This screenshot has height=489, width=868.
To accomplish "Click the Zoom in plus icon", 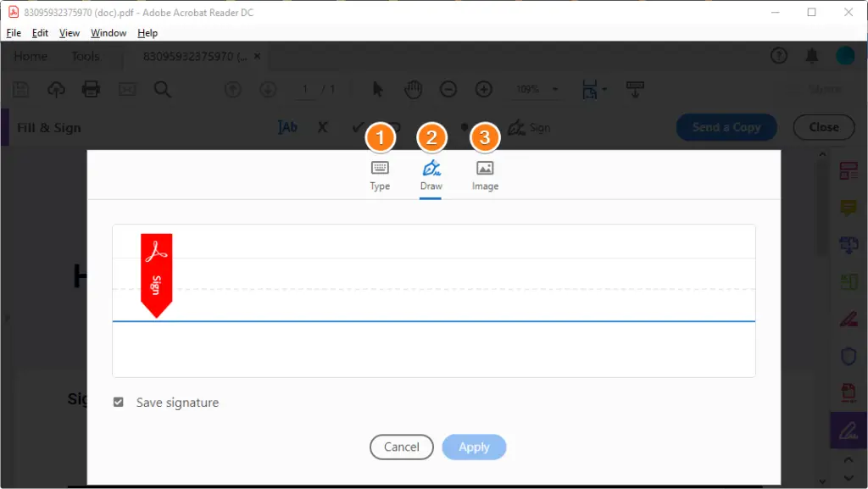I will click(x=484, y=89).
